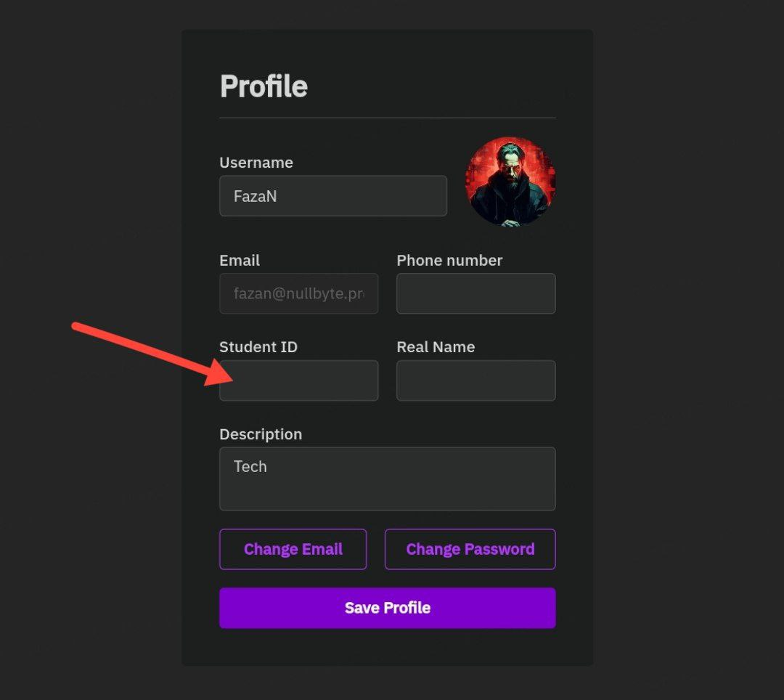Click the circular profile avatar picture

510,182
